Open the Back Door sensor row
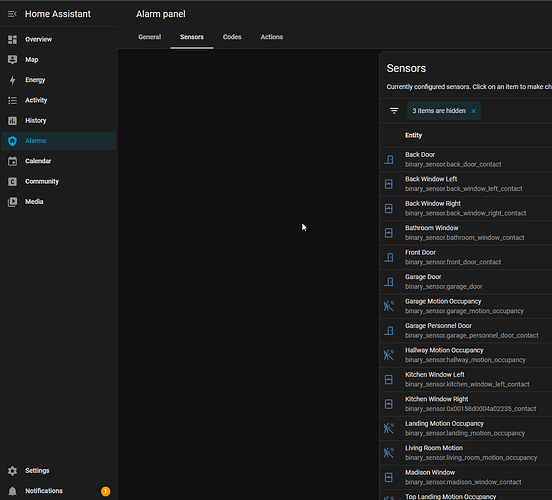Image resolution: width=552 pixels, height=500 pixels. 466,160
